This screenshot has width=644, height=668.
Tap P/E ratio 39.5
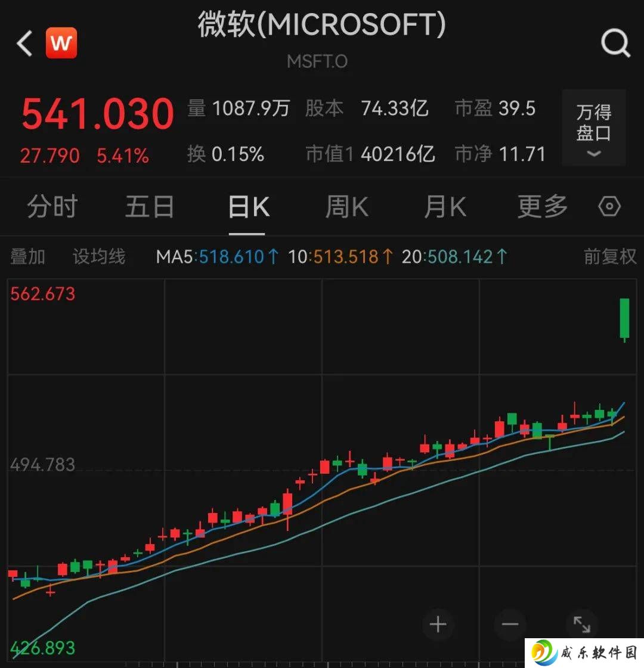click(517, 108)
